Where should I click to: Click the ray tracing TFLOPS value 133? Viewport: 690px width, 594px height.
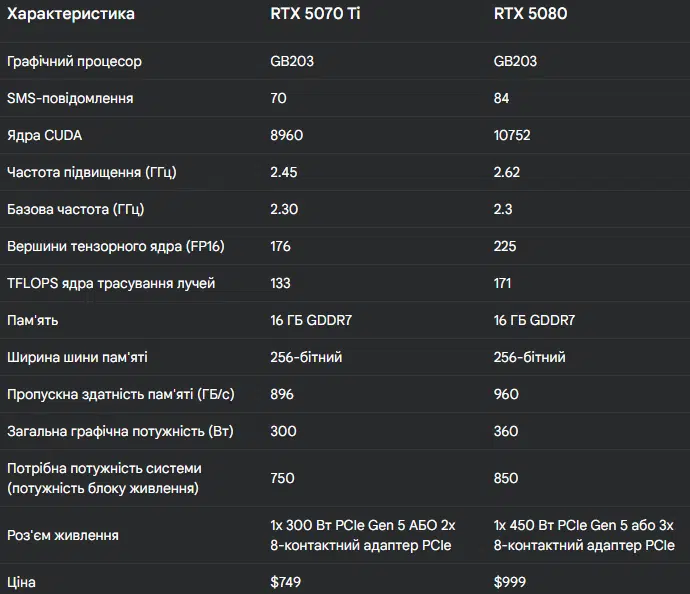click(280, 283)
